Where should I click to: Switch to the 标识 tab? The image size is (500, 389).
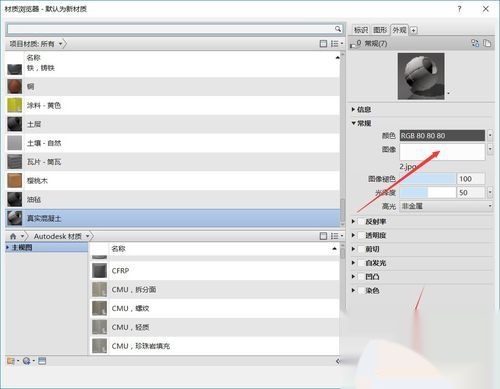click(x=361, y=30)
